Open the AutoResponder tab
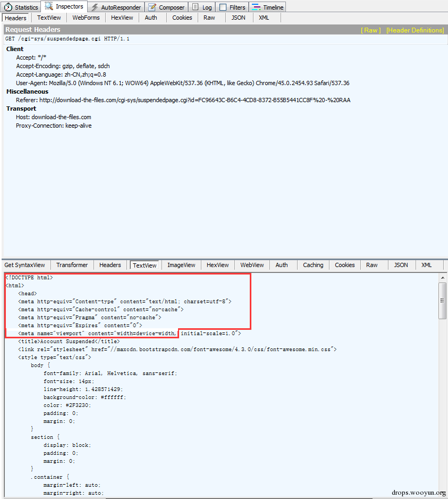448x499 pixels. (x=116, y=7)
